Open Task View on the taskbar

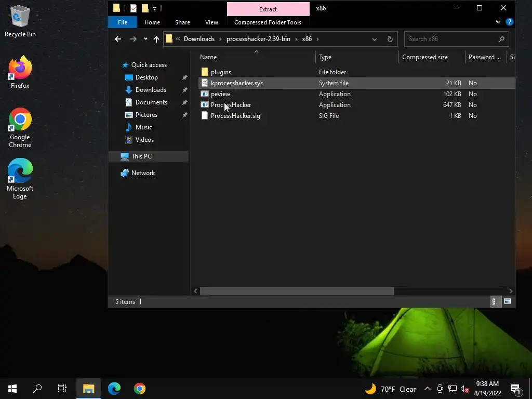coord(62,389)
